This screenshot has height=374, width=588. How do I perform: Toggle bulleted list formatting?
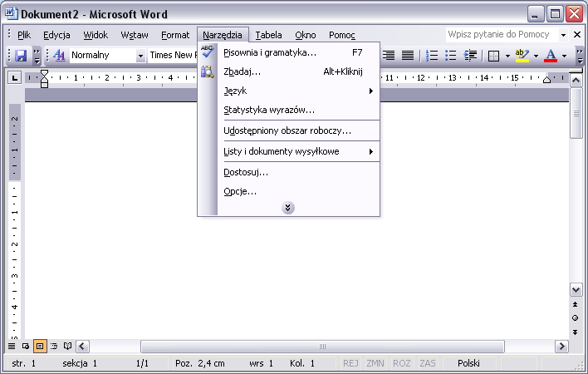point(450,56)
